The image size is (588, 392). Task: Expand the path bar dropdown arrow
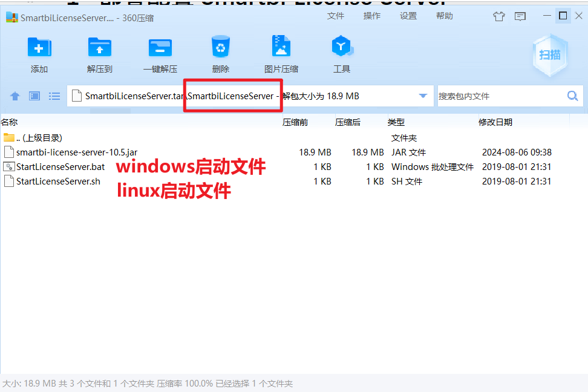coord(423,96)
